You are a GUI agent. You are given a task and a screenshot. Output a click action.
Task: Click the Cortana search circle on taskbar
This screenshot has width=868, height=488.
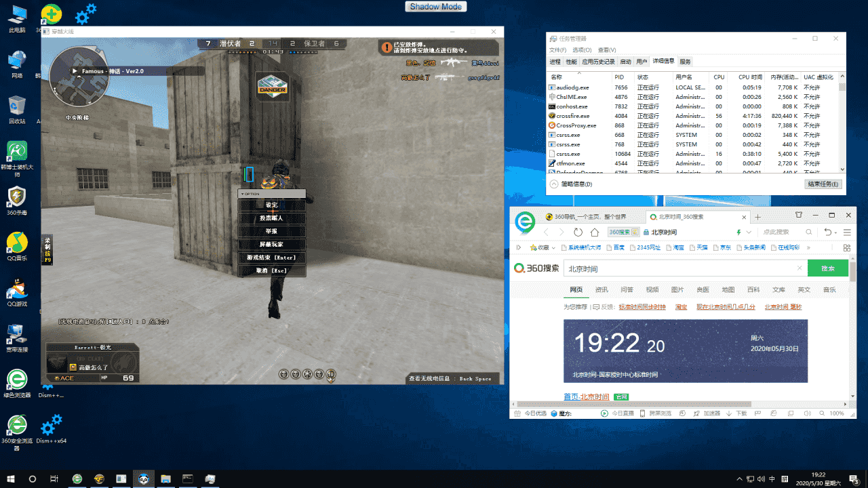pyautogui.click(x=33, y=479)
